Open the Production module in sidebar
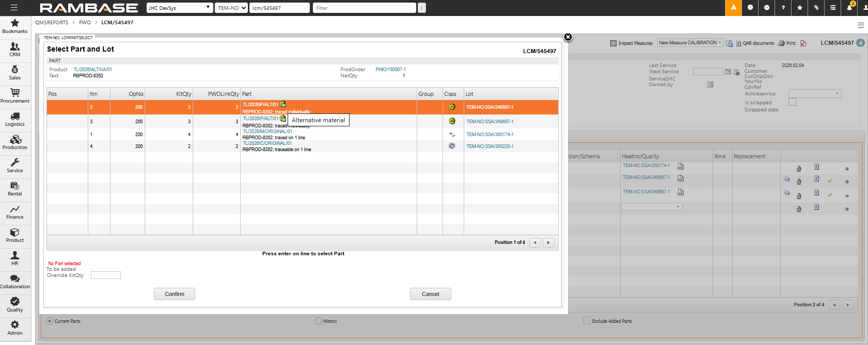 (15, 142)
